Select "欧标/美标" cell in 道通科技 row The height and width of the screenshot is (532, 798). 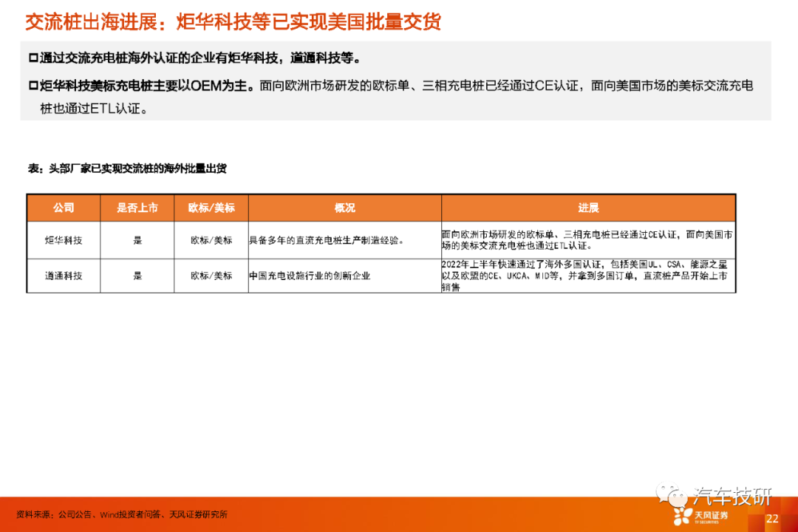point(211,276)
